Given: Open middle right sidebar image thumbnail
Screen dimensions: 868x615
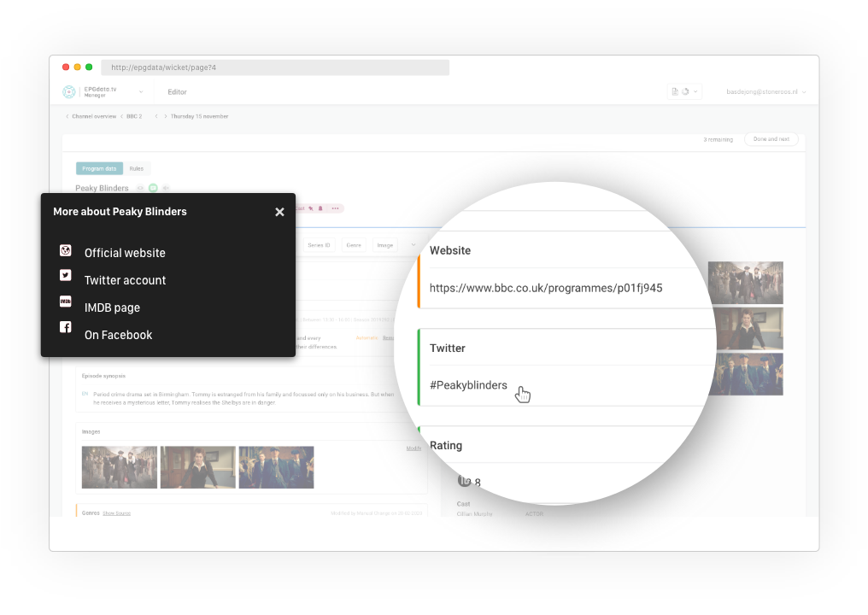Looking at the screenshot, I should coord(750,329).
